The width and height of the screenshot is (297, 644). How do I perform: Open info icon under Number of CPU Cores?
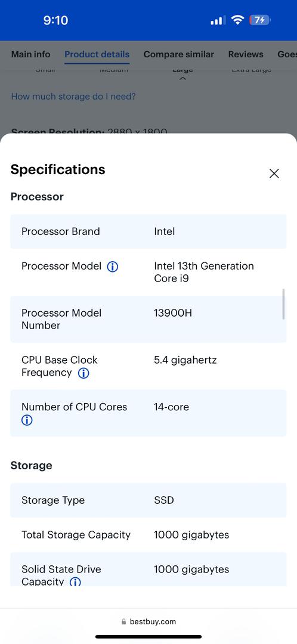(x=27, y=420)
